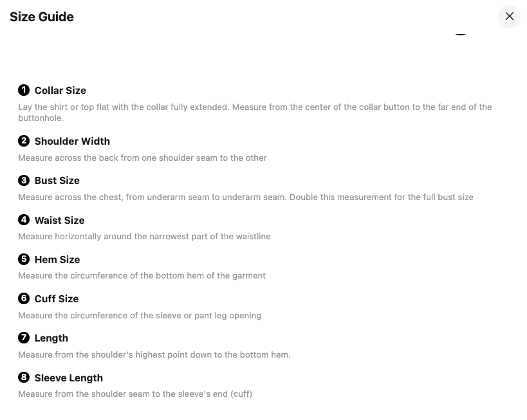Click the bust measurement description text
527x420 pixels.
pos(246,197)
